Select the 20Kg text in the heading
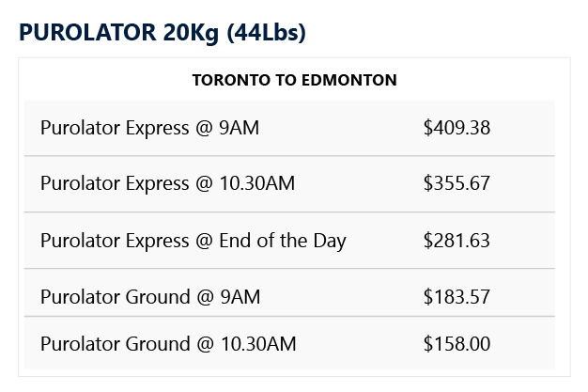 coord(191,33)
